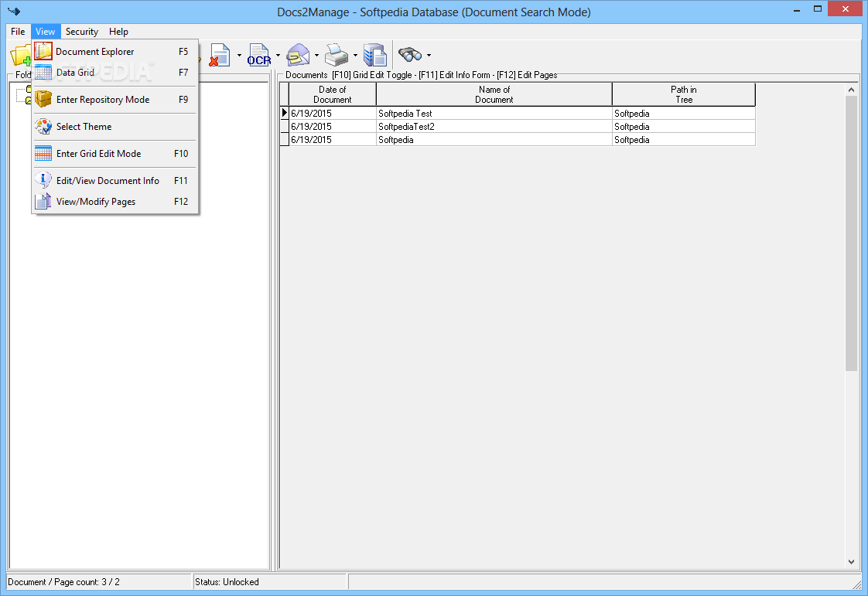Select the Data Grid menu entry

click(x=114, y=73)
